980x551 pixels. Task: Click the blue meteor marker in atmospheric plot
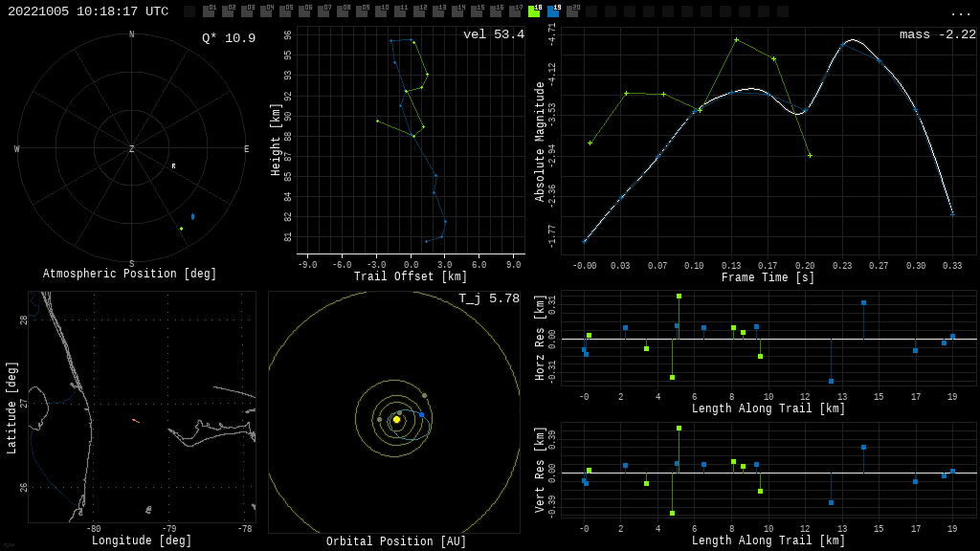(x=192, y=216)
